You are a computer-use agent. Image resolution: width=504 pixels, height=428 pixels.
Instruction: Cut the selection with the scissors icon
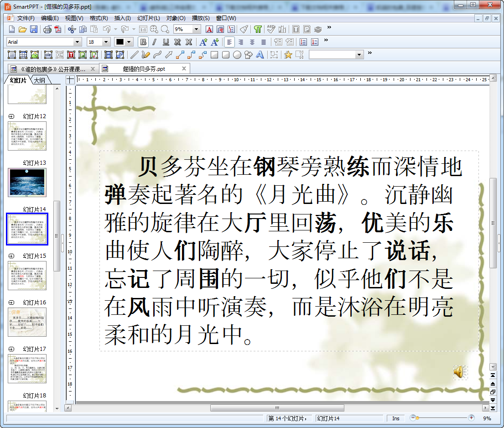tap(72, 30)
